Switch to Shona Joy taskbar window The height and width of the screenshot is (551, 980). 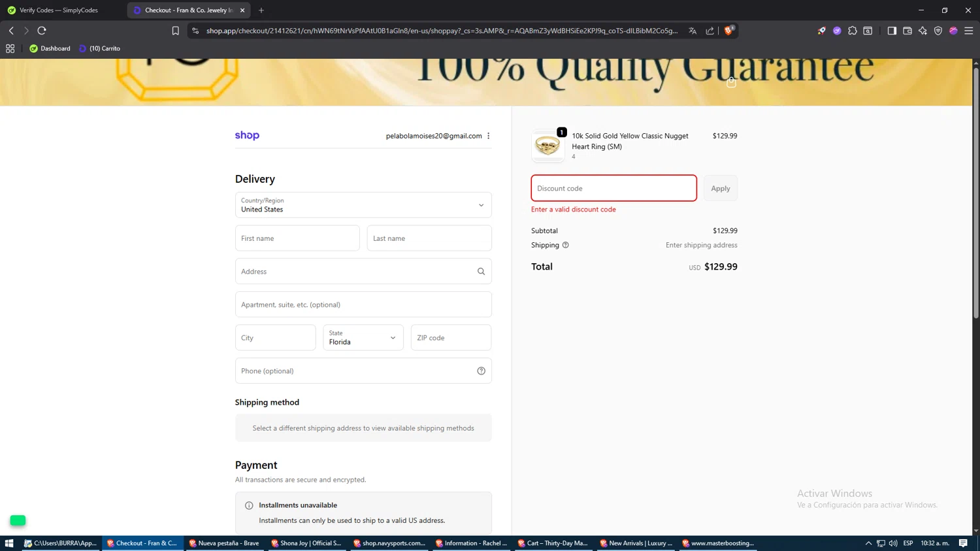point(306,543)
